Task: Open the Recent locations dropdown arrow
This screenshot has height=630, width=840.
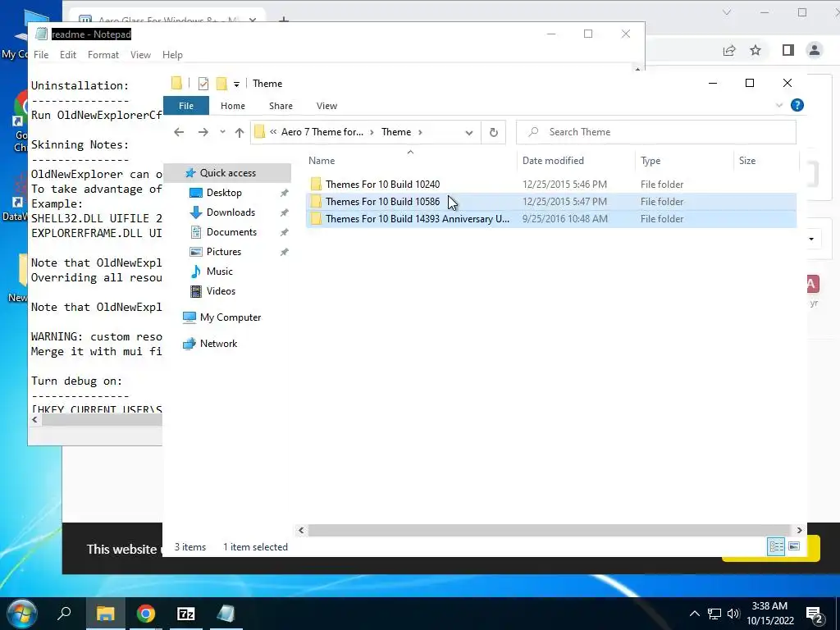Action: tap(222, 132)
